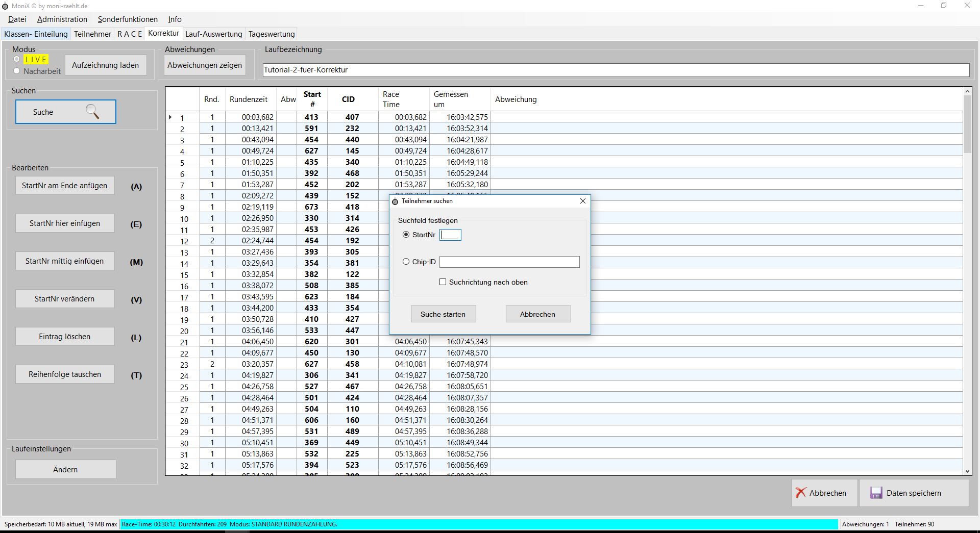Click the red X icon on Abbrechen

click(801, 493)
